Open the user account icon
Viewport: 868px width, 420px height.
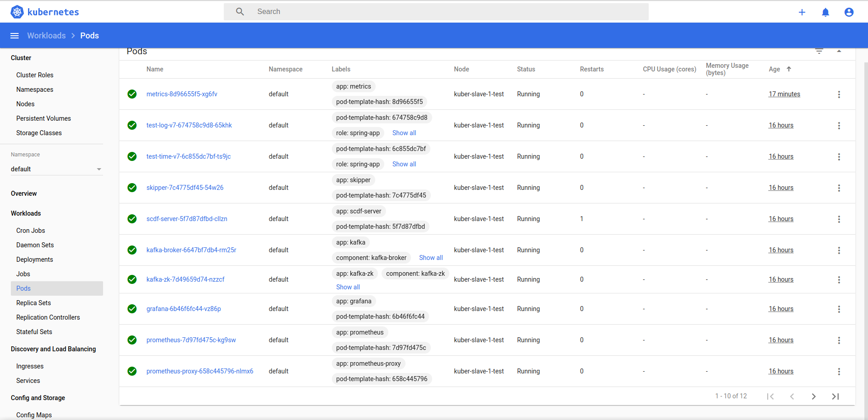(x=849, y=12)
